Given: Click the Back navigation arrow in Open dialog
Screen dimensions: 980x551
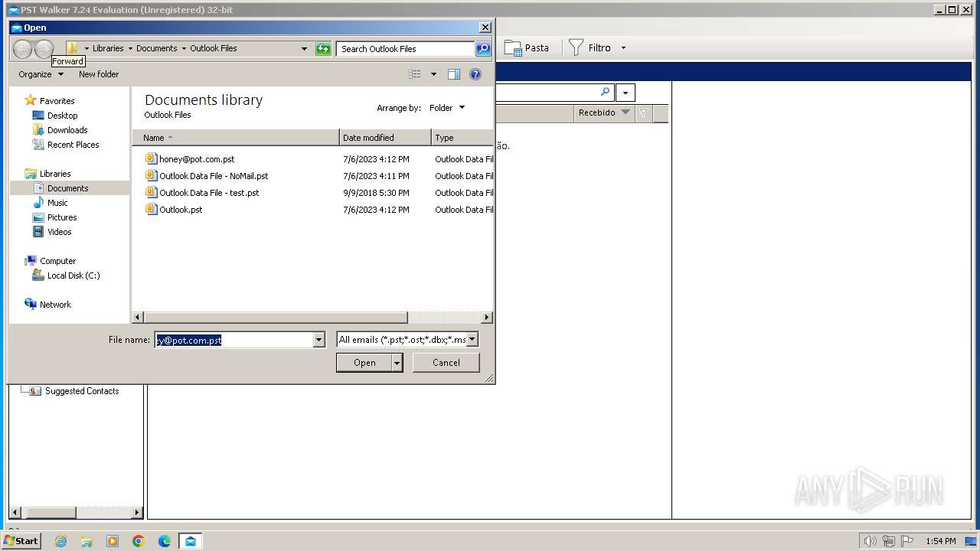Looking at the screenshot, I should coord(22,49).
